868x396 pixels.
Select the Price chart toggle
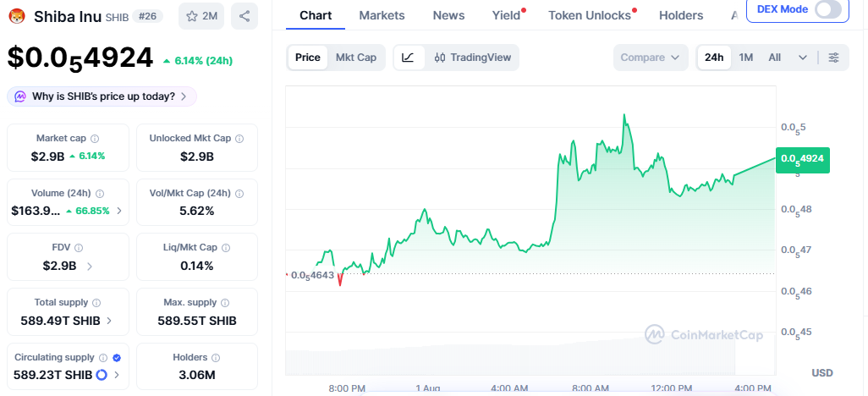click(308, 58)
